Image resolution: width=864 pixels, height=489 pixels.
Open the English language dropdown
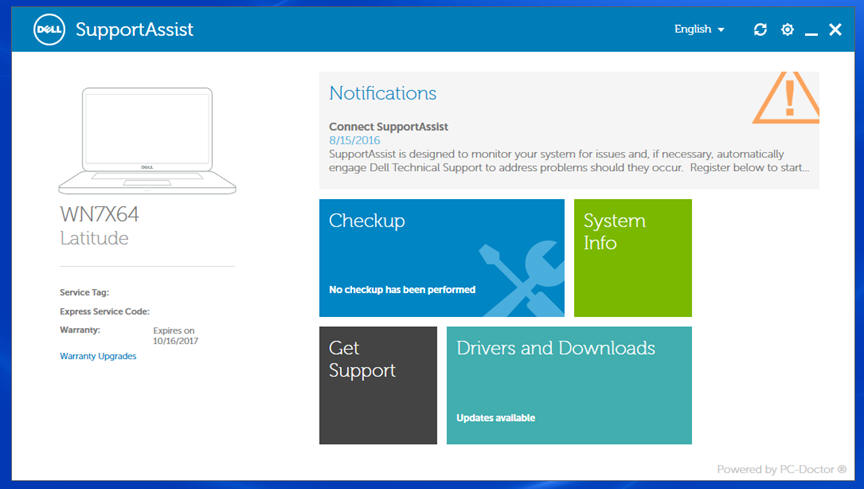point(699,29)
